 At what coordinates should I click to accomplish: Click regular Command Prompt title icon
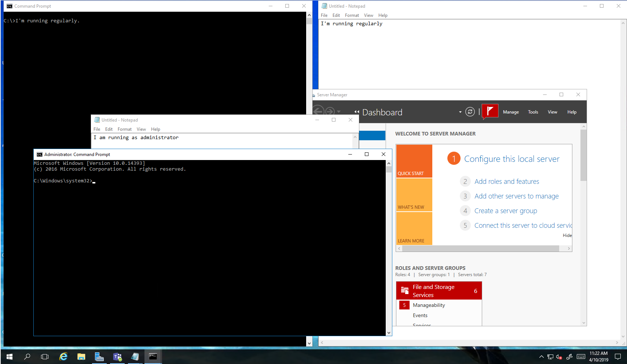tap(10, 6)
